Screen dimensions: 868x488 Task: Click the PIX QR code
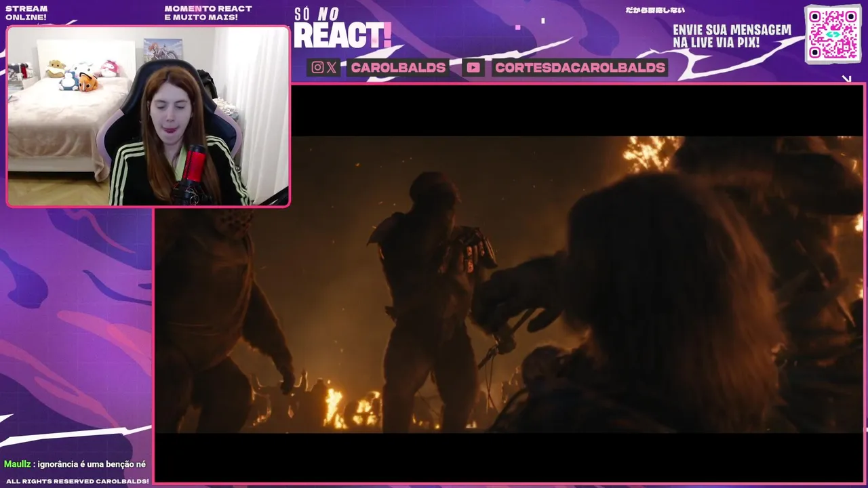click(x=833, y=34)
